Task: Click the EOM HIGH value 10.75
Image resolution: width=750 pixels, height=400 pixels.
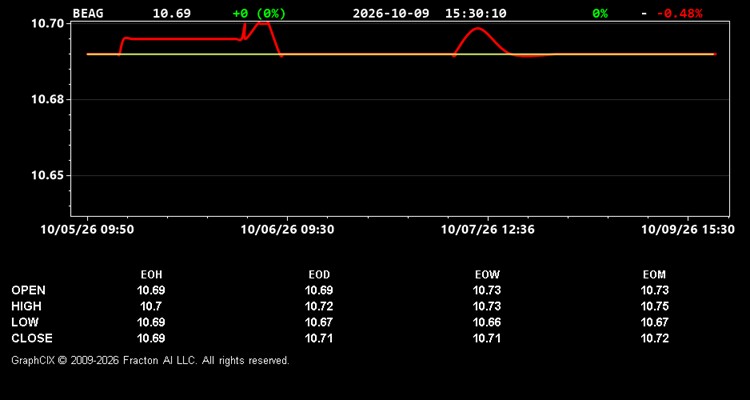Action: 654,306
